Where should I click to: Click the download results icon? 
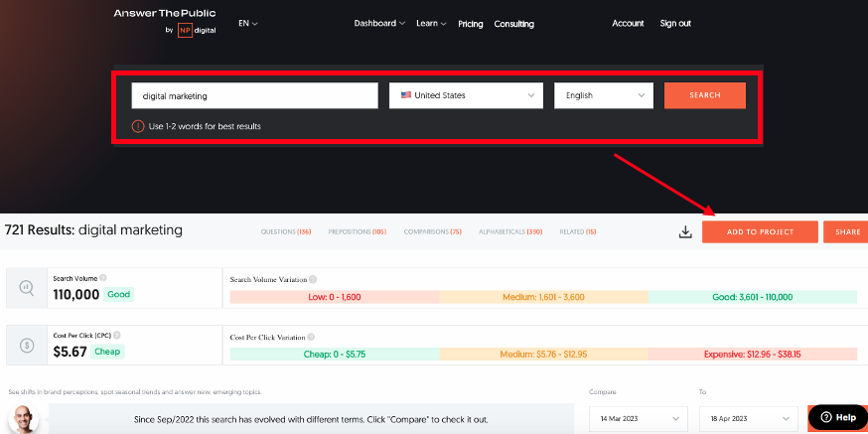pyautogui.click(x=684, y=231)
